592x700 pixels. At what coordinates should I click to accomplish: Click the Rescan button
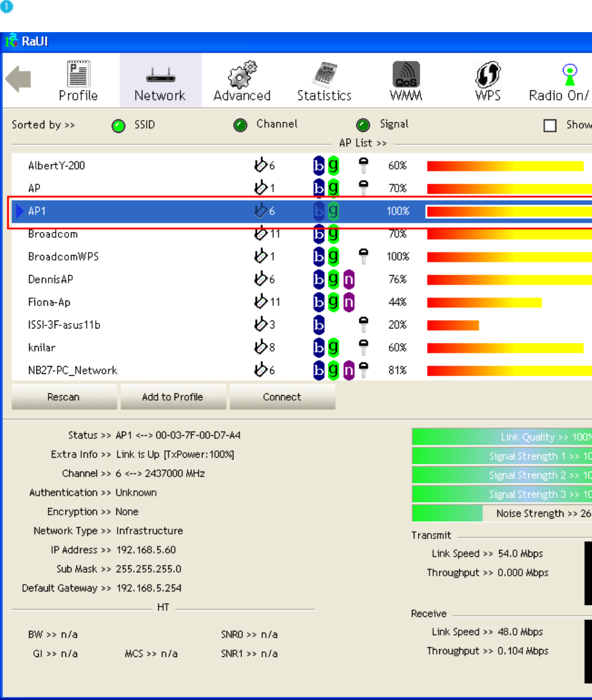[64, 396]
